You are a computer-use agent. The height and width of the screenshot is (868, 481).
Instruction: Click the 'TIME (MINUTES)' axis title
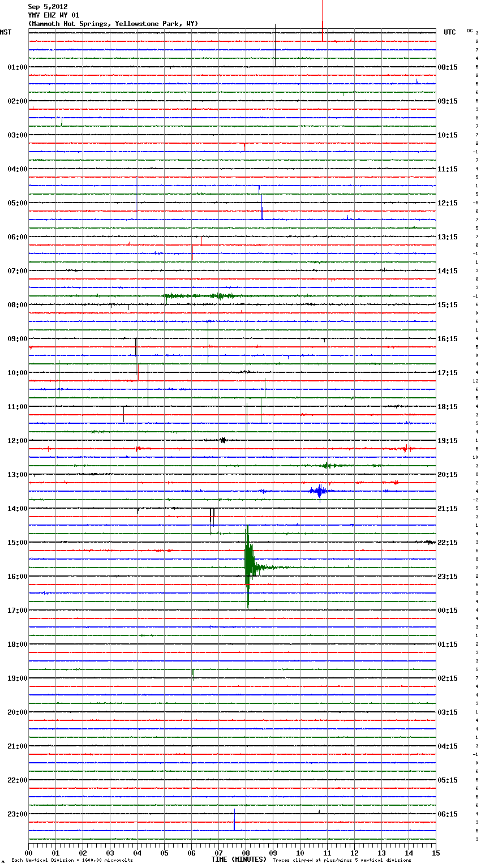(x=239, y=860)
